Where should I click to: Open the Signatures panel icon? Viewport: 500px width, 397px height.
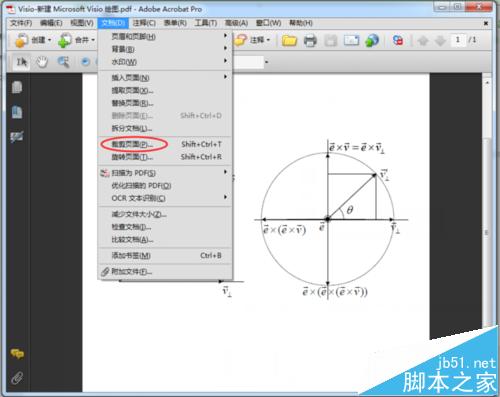pos(17,136)
